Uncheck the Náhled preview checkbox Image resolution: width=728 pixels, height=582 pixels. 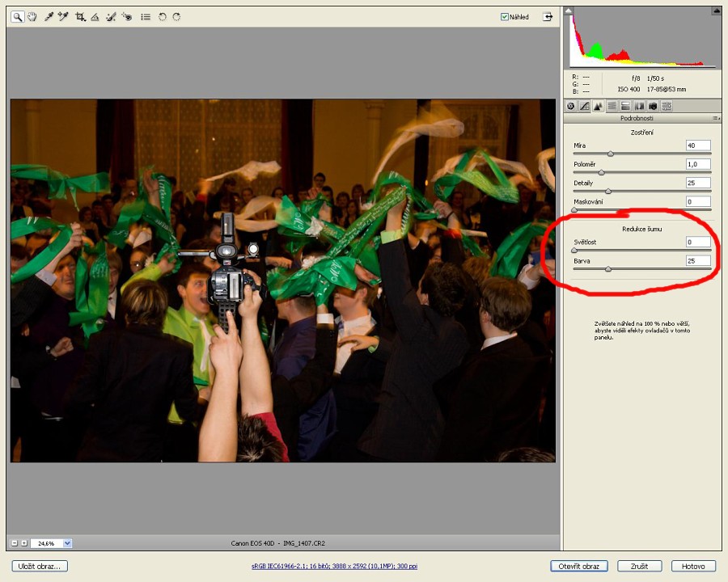coord(505,17)
